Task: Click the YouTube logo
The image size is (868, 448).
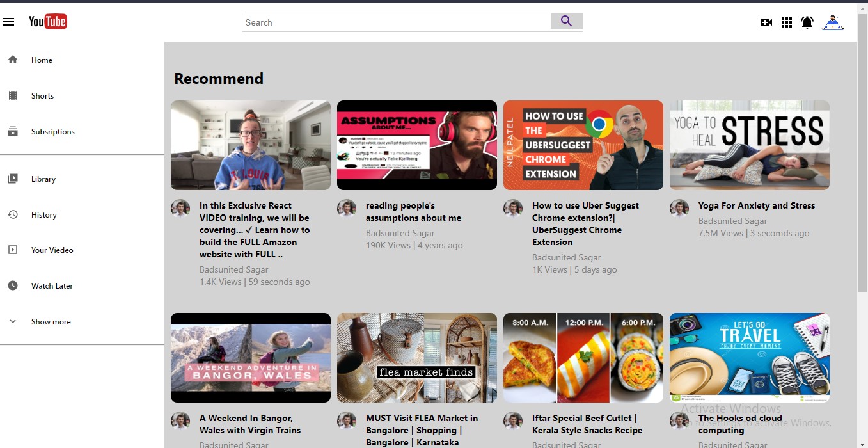Action: click(x=48, y=22)
